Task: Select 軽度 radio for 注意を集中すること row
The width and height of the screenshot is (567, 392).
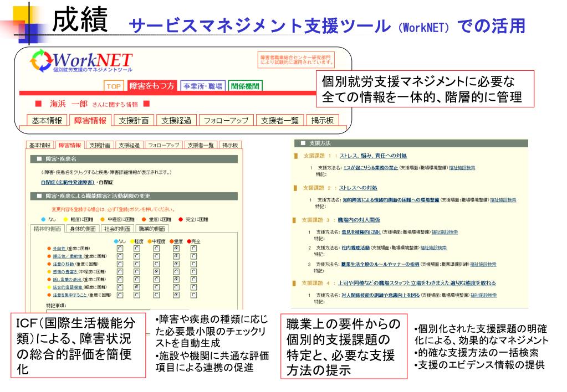Action: [x=137, y=295]
